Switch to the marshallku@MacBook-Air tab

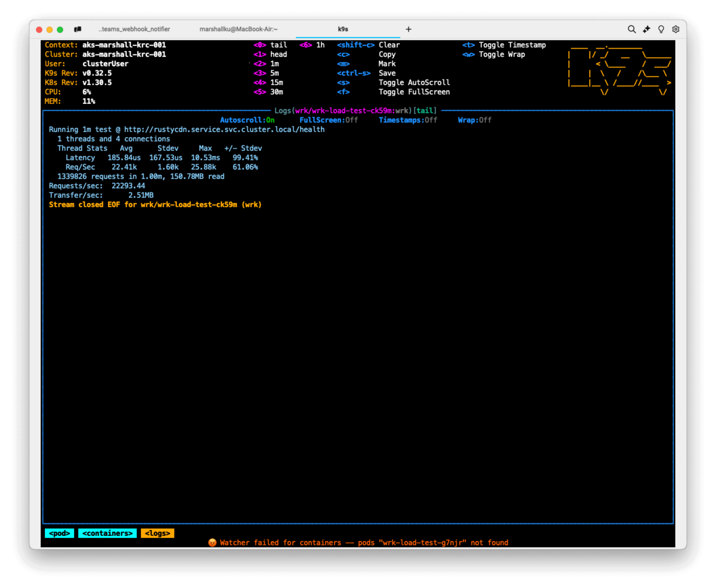pos(238,29)
